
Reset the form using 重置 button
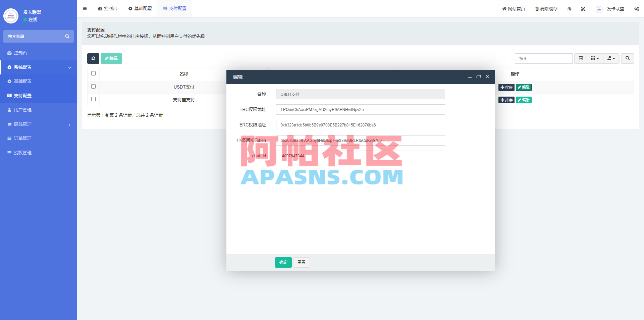pos(301,262)
